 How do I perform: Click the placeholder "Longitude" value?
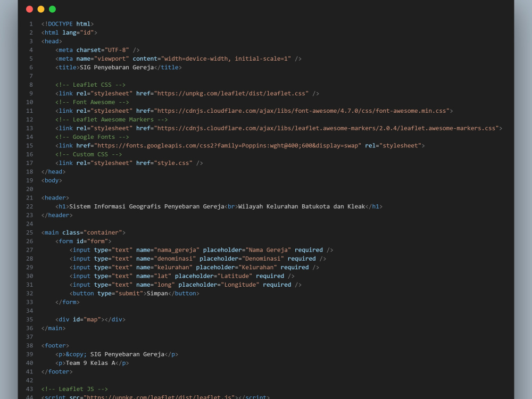pyautogui.click(x=240, y=285)
